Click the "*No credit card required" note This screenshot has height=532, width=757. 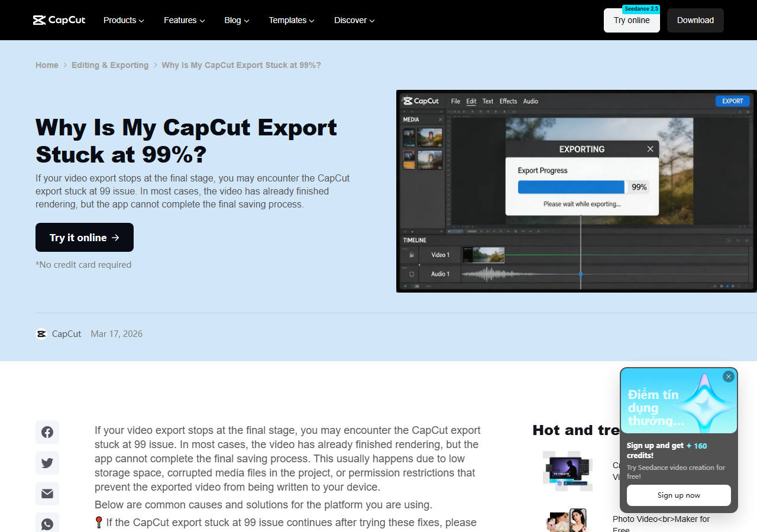pos(83,265)
